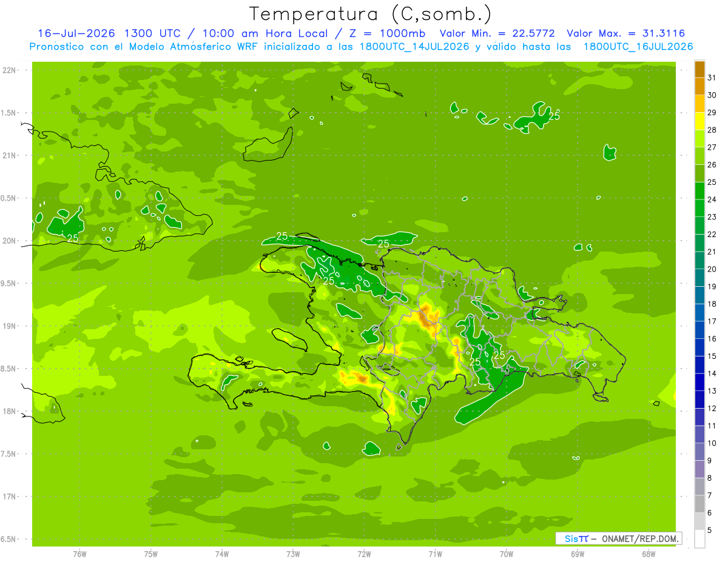Click longitude axis label "74W"
This screenshot has width=728, height=562.
pos(222,554)
